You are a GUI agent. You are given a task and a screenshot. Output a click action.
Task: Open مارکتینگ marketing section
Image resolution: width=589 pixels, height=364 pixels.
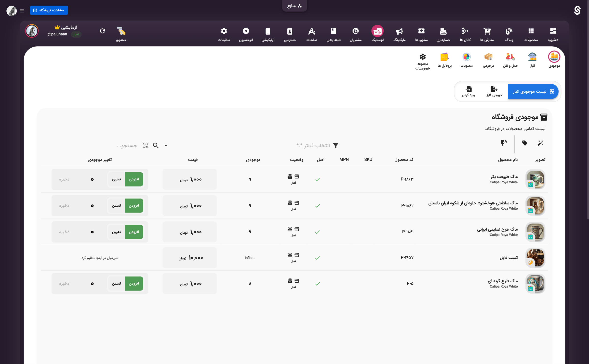pyautogui.click(x=400, y=34)
